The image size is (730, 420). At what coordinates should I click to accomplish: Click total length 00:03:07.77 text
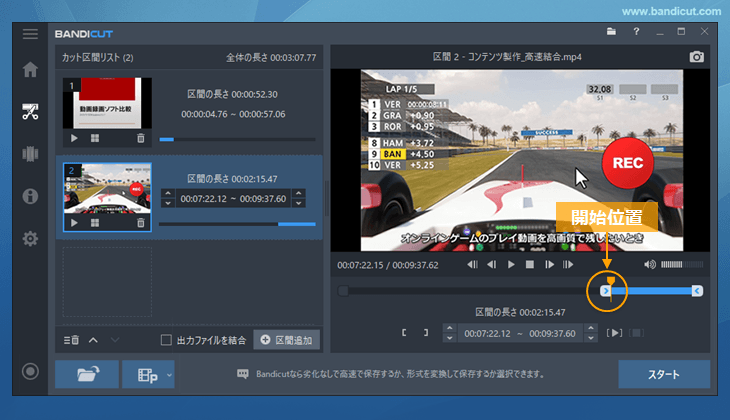(x=271, y=58)
